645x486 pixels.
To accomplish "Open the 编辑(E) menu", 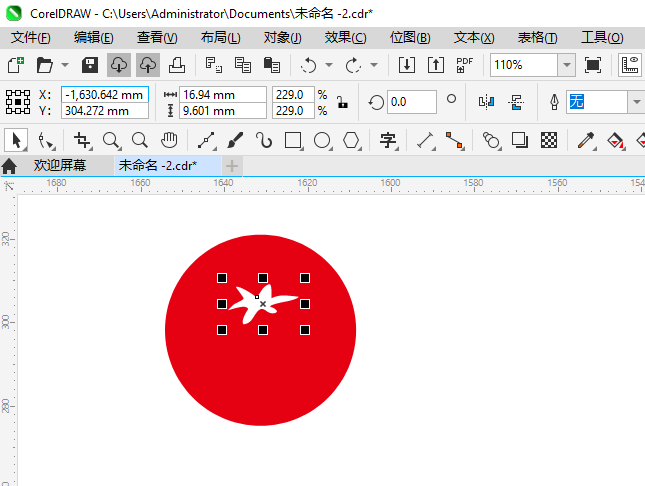I will click(x=93, y=38).
